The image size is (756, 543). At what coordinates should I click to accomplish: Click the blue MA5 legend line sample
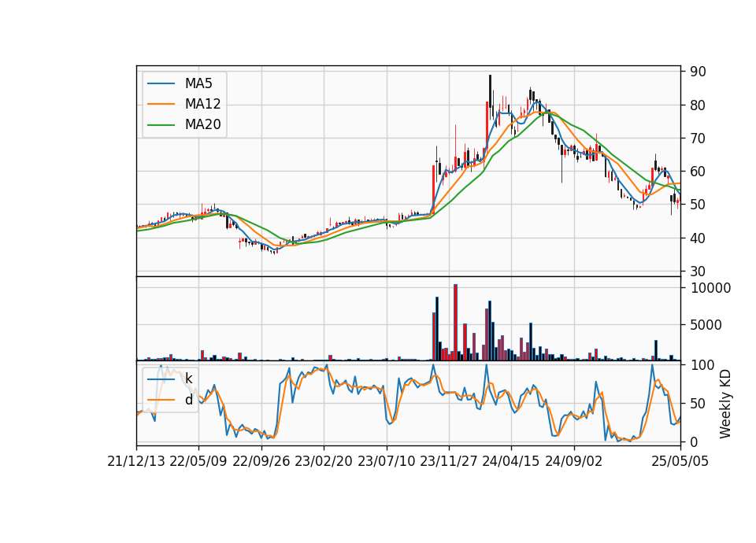click(161, 83)
